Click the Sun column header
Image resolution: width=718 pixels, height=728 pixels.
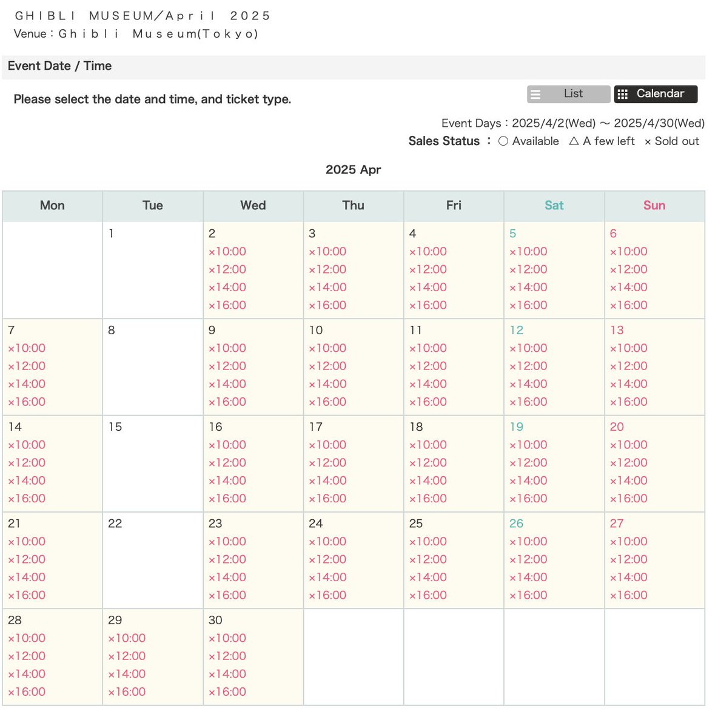pyautogui.click(x=654, y=206)
